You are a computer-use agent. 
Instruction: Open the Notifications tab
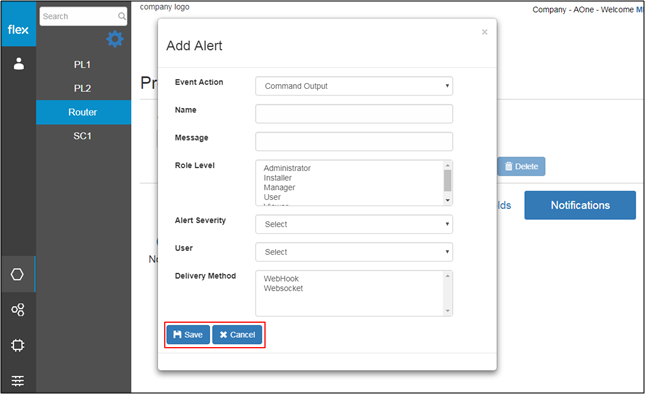pos(580,205)
